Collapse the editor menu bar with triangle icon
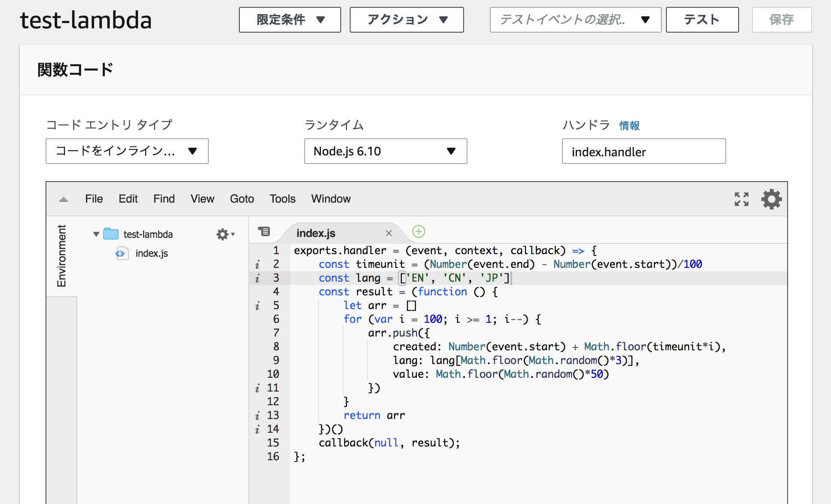Image resolution: width=831 pixels, height=504 pixels. (63, 199)
